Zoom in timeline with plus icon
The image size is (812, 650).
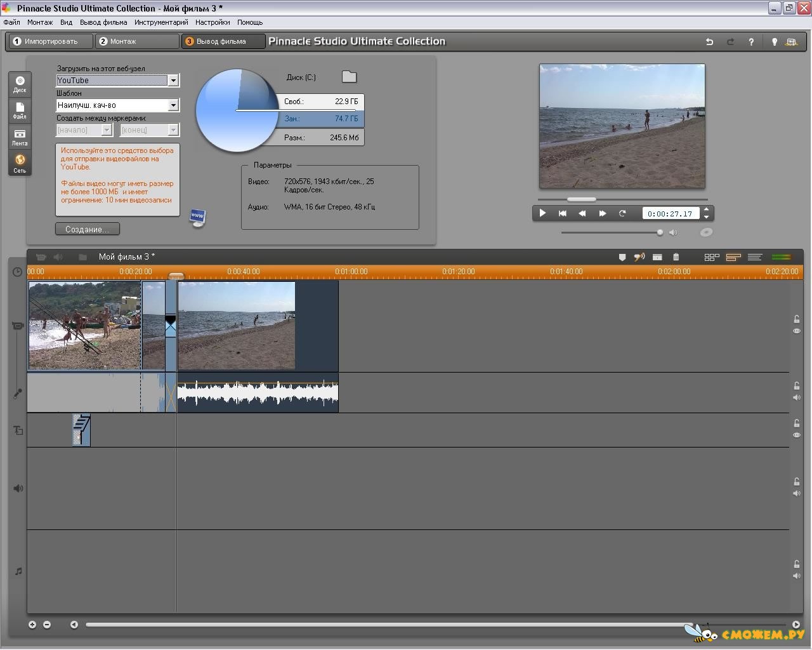32,625
